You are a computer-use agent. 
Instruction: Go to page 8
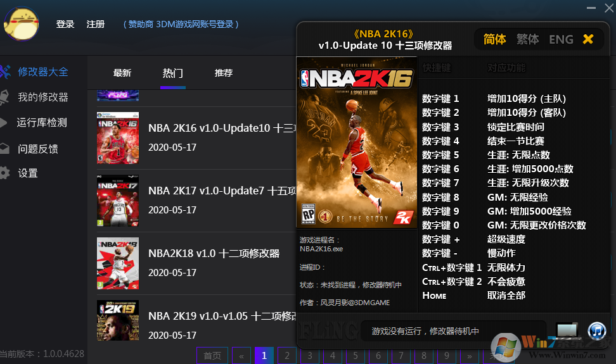(424, 355)
